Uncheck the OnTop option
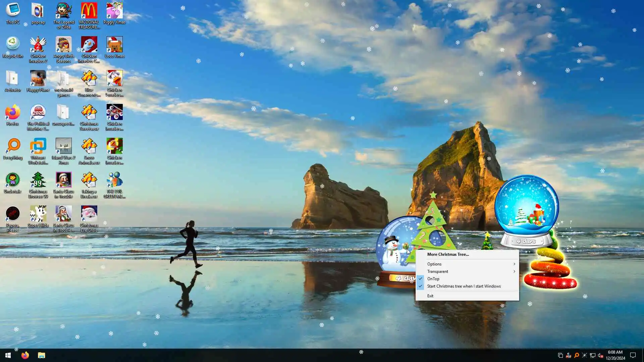This screenshot has height=362, width=644. (x=433, y=279)
